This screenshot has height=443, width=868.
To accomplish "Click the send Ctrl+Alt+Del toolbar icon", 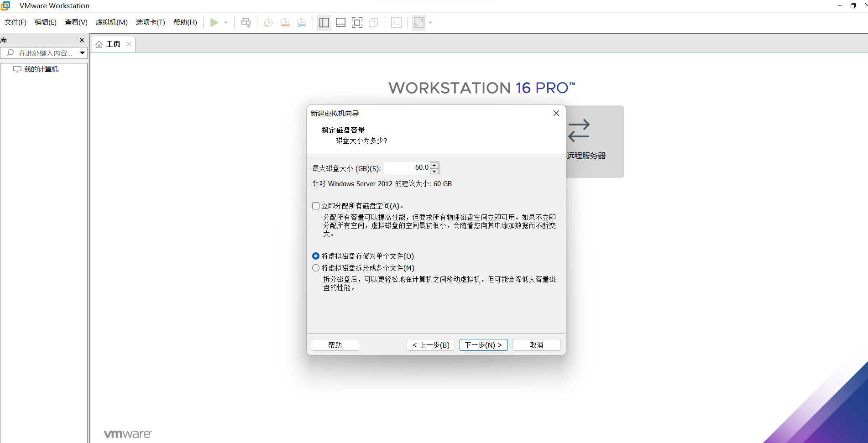I will pos(246,22).
